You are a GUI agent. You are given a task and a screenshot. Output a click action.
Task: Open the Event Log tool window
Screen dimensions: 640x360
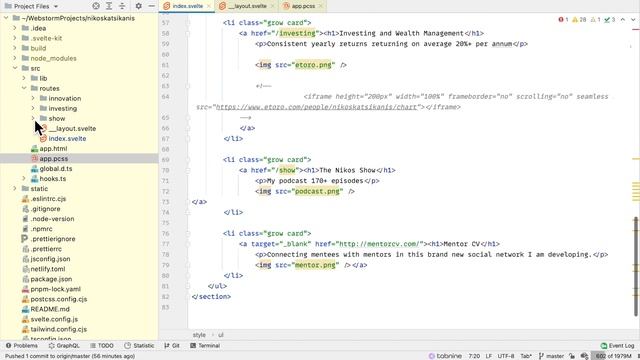(617, 345)
